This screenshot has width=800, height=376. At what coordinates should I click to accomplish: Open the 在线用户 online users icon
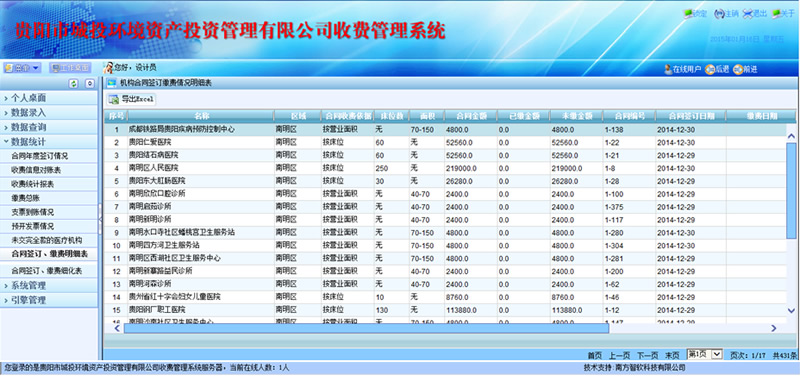tap(668, 69)
